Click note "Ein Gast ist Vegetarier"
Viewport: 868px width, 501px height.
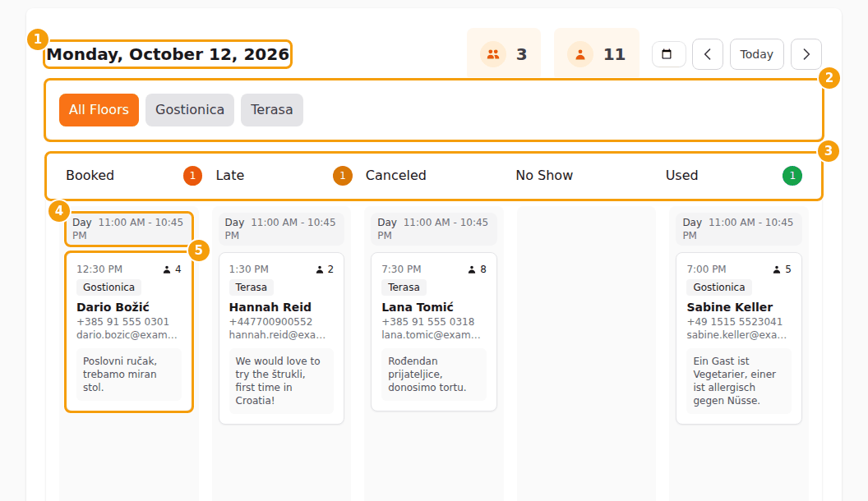pos(739,381)
